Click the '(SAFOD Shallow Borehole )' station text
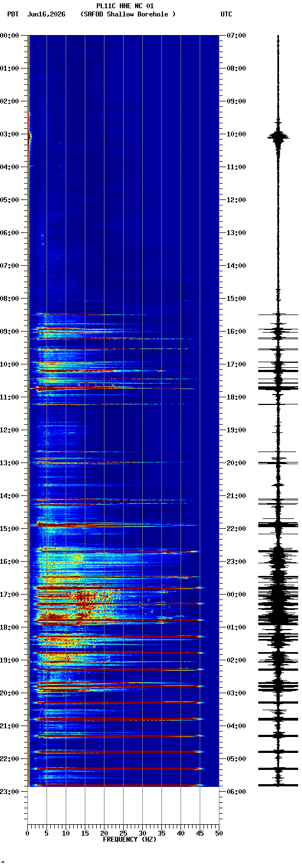The width and height of the screenshot is (302, 868). tap(128, 14)
